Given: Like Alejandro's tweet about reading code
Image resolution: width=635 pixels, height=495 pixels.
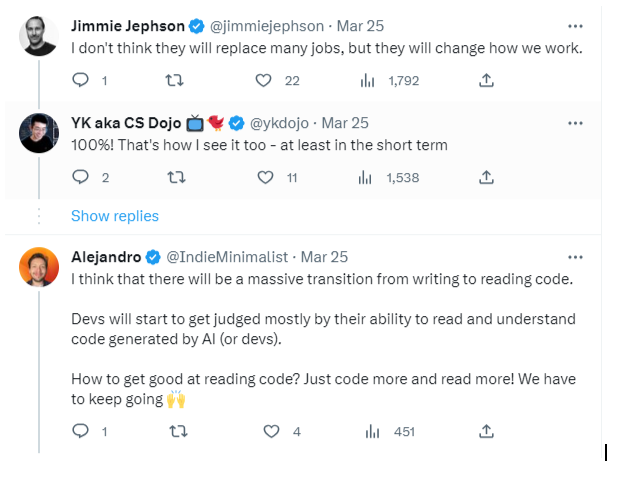Looking at the screenshot, I should (x=270, y=431).
